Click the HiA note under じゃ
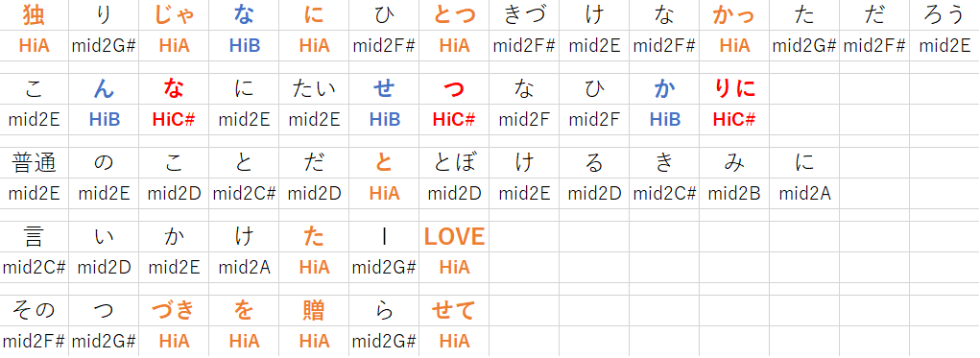Screen dimensions: 980x358 [x=175, y=45]
